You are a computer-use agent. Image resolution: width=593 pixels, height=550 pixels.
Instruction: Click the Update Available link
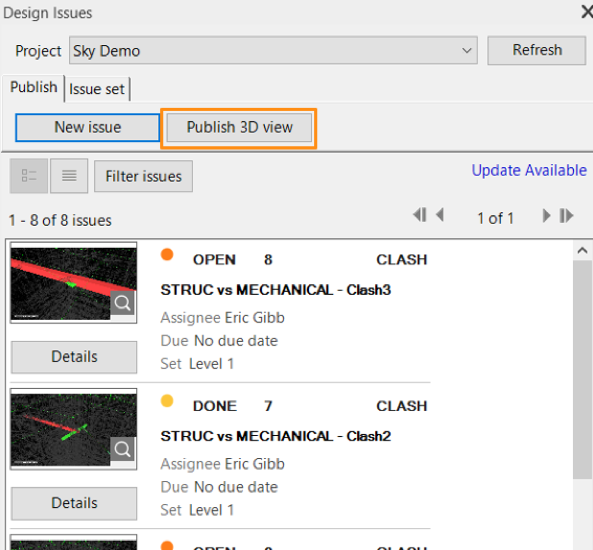point(529,171)
